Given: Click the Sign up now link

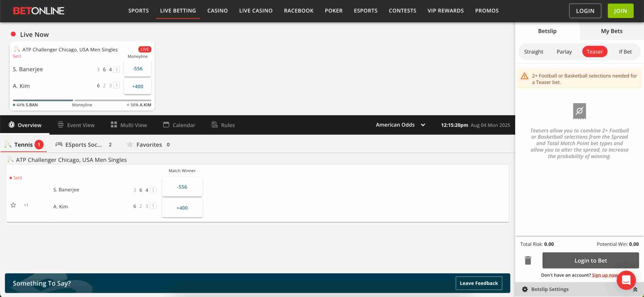Looking at the screenshot, I should coord(605,275).
